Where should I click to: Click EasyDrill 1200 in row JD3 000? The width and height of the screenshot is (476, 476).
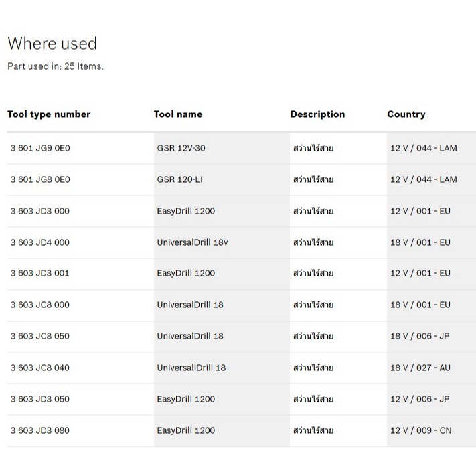pos(186,211)
